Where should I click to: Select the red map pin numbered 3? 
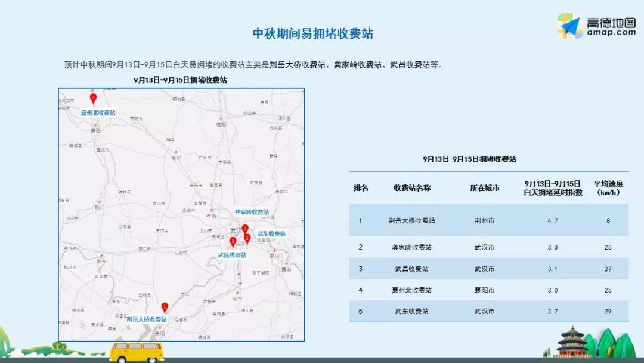click(232, 241)
